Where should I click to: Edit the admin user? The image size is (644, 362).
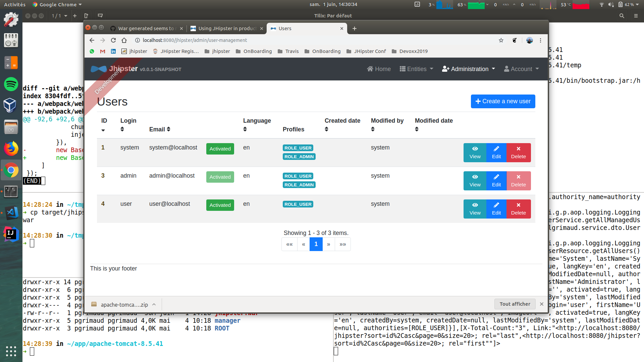point(496,181)
